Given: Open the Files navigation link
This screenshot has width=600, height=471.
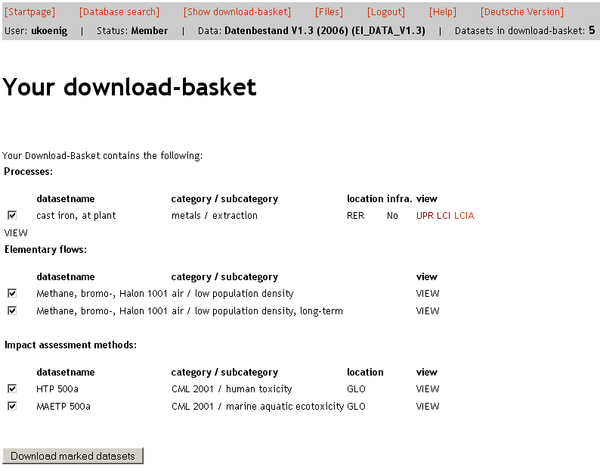Looking at the screenshot, I should [331, 12].
